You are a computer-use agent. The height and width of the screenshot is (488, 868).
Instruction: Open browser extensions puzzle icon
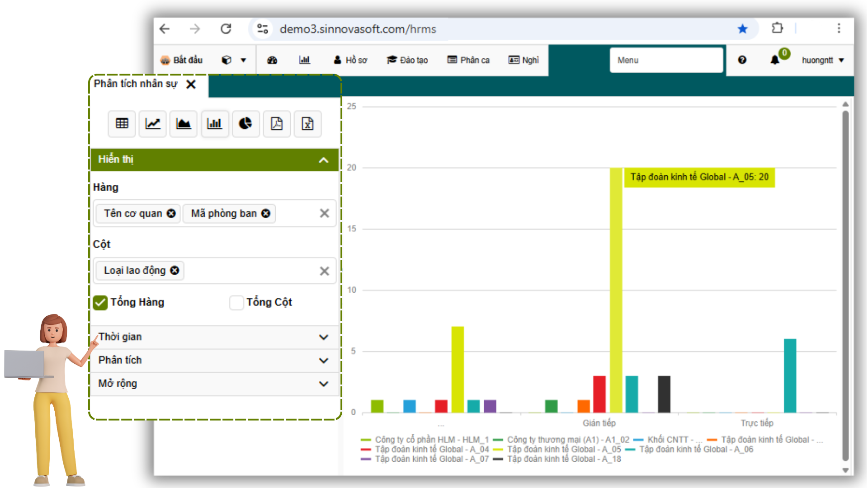click(x=777, y=28)
